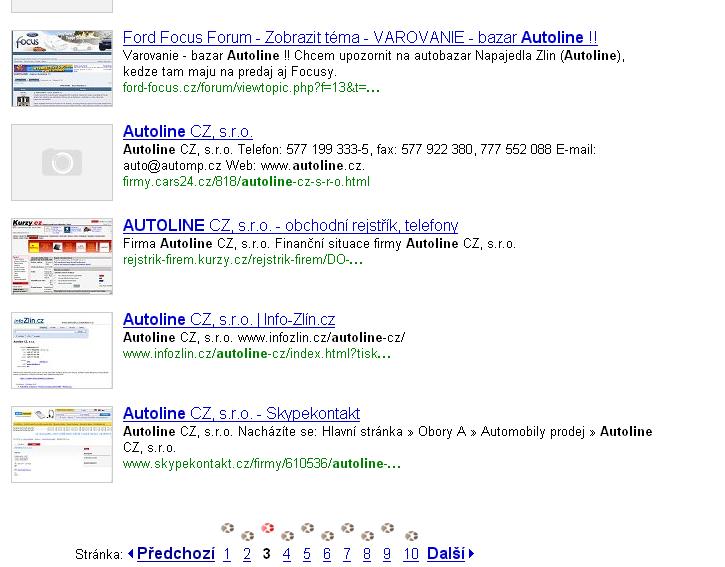Jump to results page 7
Image resolution: width=725 pixels, height=567 pixels.
347,554
